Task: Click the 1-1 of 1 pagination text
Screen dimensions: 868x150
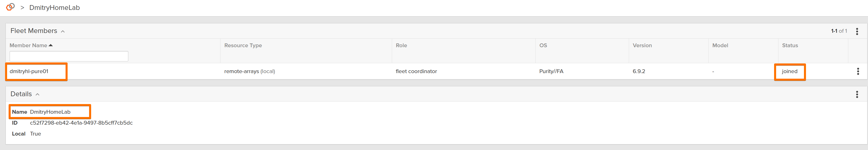Action: (x=839, y=31)
